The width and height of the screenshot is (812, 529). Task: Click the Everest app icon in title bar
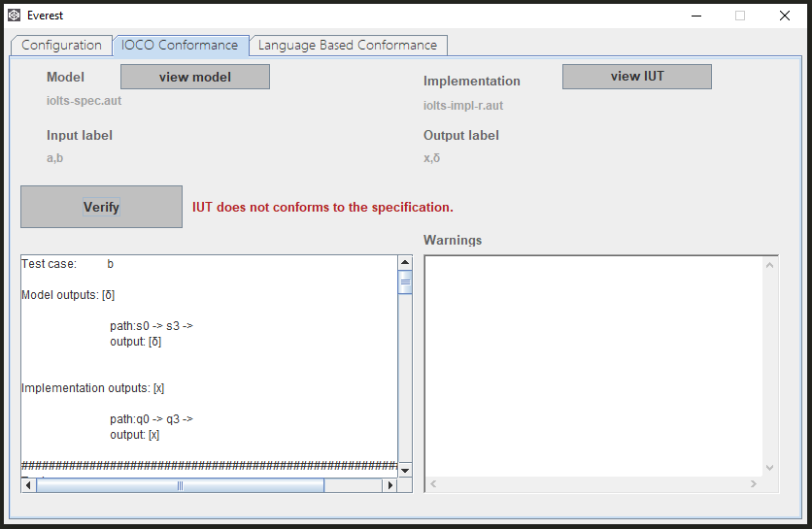(15, 16)
